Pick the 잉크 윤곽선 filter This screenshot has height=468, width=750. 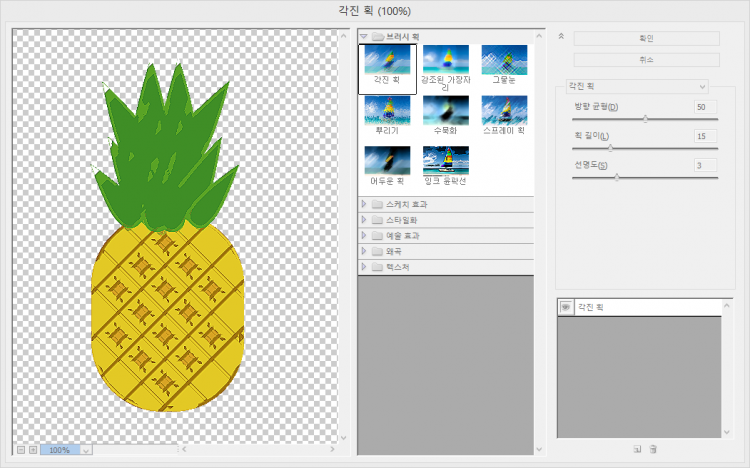(x=445, y=162)
